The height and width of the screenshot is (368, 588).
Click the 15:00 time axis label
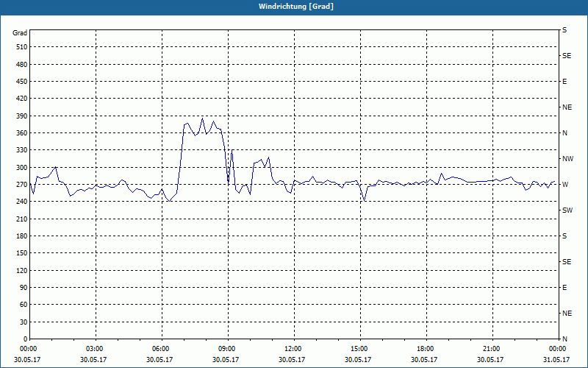click(360, 349)
